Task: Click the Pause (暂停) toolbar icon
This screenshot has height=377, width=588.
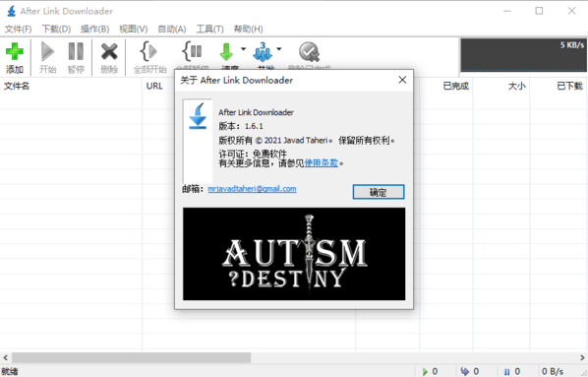Action: (x=76, y=51)
